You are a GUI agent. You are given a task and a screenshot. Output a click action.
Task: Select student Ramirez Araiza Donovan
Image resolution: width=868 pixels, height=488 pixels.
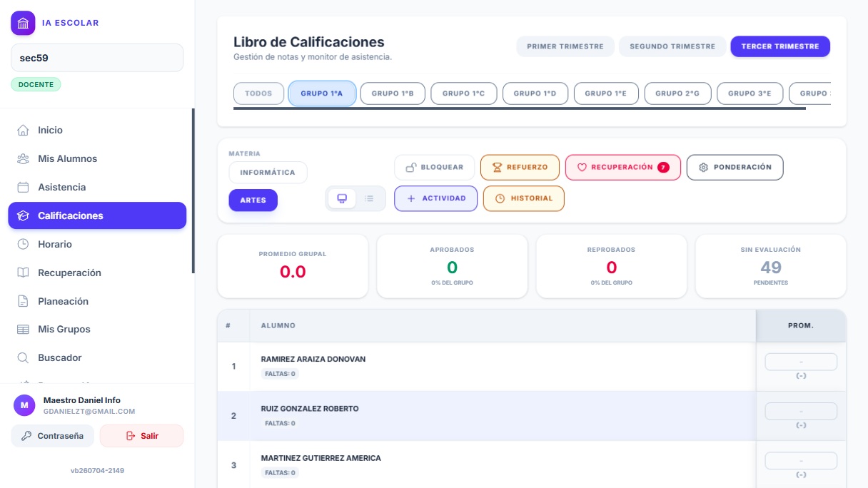click(313, 359)
